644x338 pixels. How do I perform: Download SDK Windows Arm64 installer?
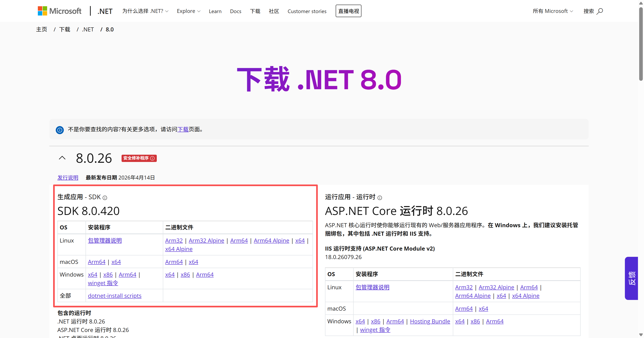pyautogui.click(x=127, y=275)
